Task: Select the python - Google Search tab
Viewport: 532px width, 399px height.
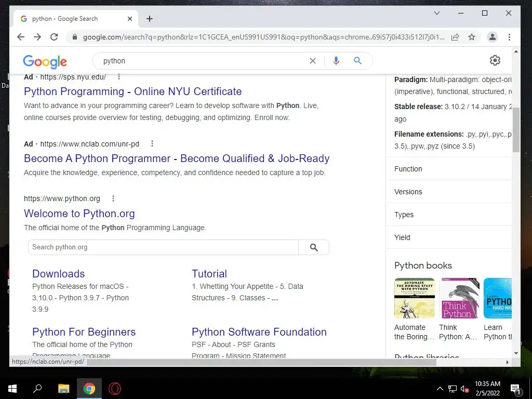Action: (x=76, y=19)
